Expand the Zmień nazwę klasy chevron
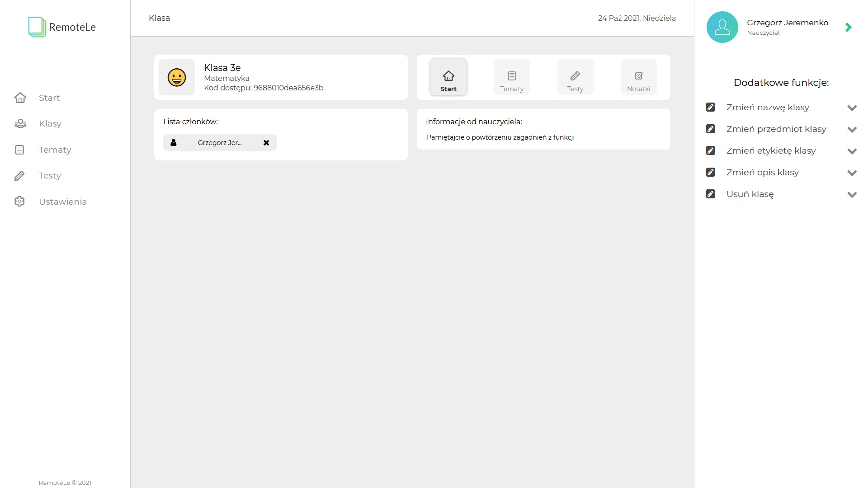Viewport: 868px width, 488px height. [x=852, y=108]
